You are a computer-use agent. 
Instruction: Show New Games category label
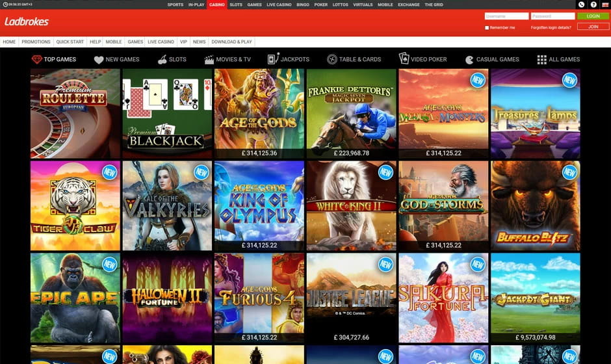122,59
